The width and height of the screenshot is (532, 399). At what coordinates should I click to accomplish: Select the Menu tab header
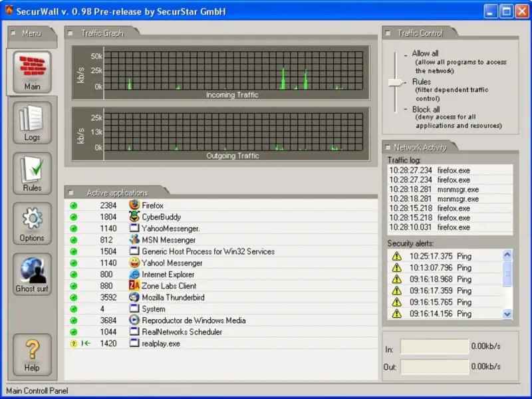click(31, 33)
